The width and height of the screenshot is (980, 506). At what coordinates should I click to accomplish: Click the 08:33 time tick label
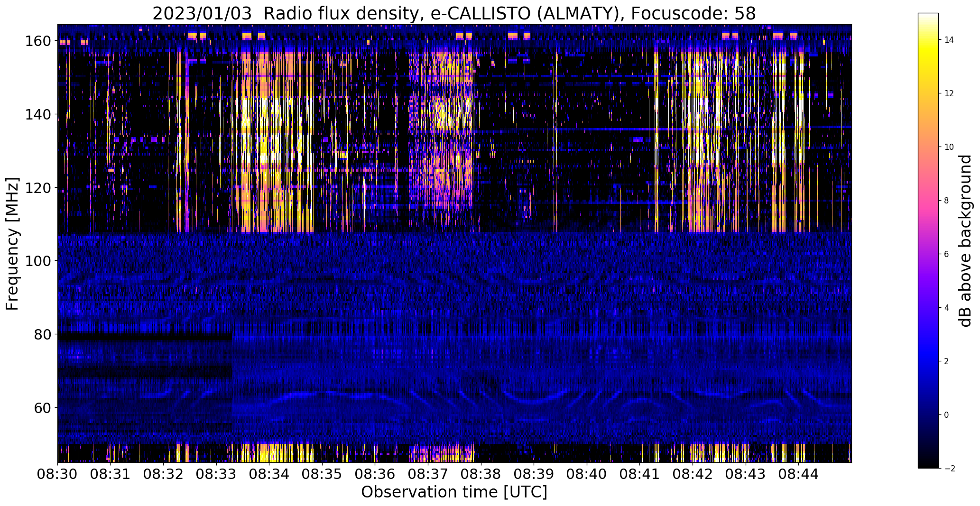click(x=216, y=473)
